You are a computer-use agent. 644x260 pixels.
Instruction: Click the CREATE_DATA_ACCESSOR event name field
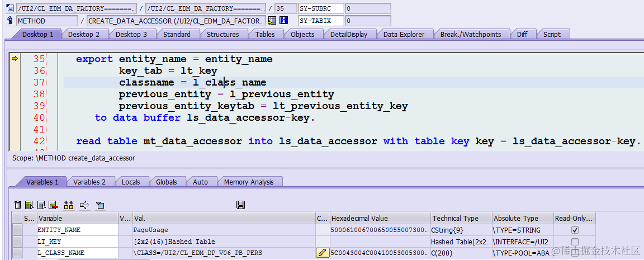click(176, 21)
